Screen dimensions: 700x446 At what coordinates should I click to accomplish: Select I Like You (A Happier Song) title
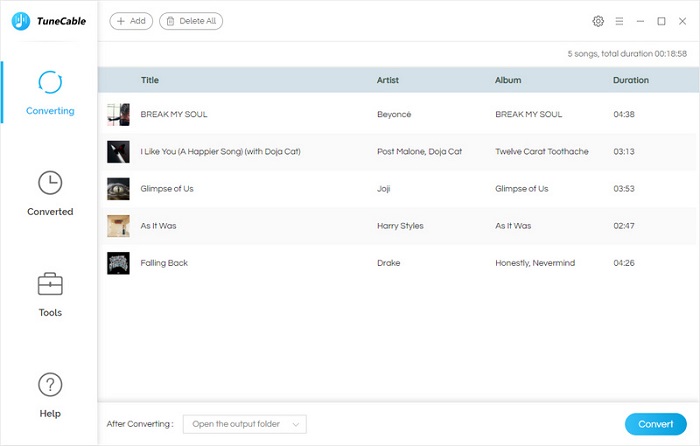tap(221, 151)
